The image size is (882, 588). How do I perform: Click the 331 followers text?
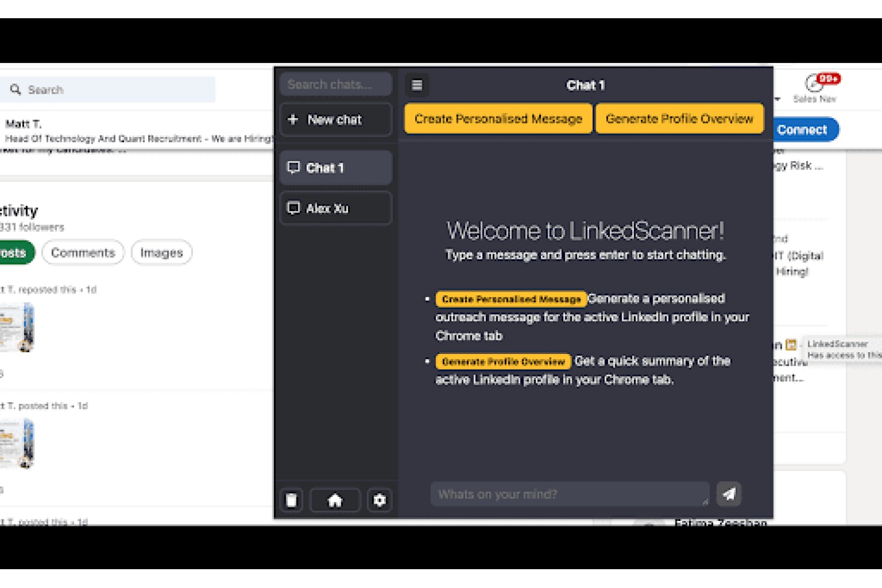click(x=32, y=227)
